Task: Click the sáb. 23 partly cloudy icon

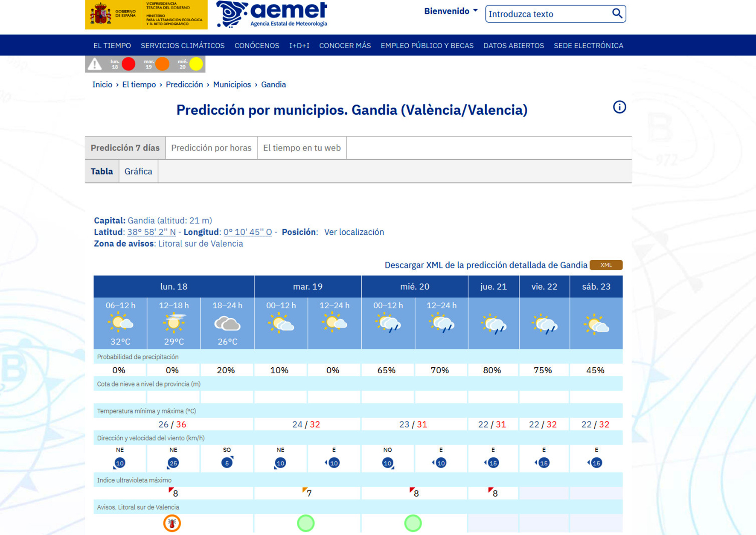Action: [596, 324]
